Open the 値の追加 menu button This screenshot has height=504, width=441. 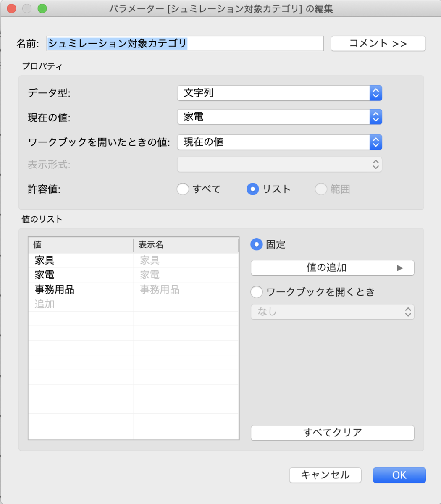[x=333, y=268]
